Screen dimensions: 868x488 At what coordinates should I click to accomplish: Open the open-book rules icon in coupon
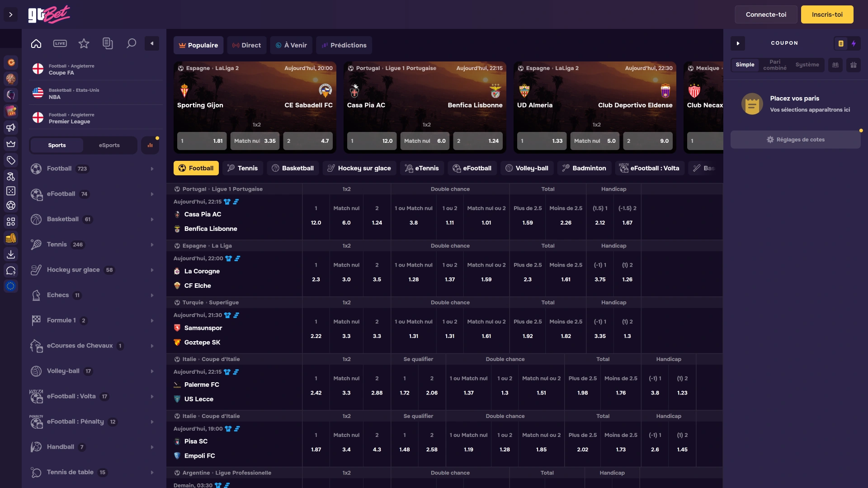tap(835, 65)
